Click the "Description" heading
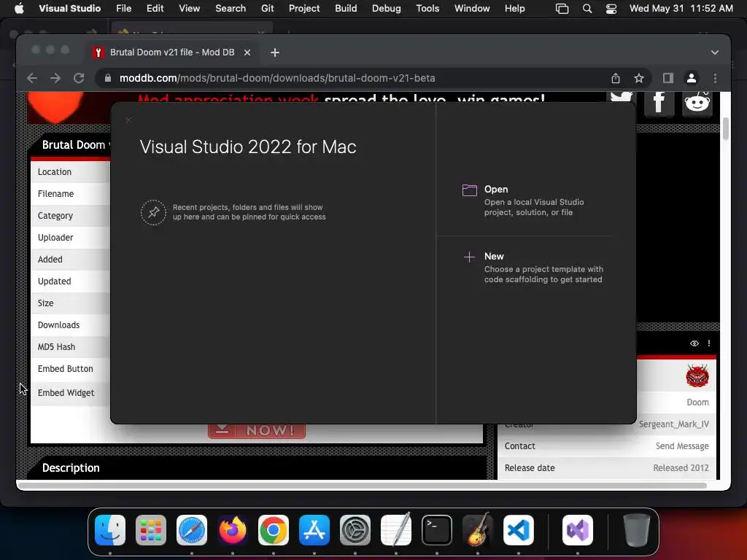 click(x=71, y=468)
